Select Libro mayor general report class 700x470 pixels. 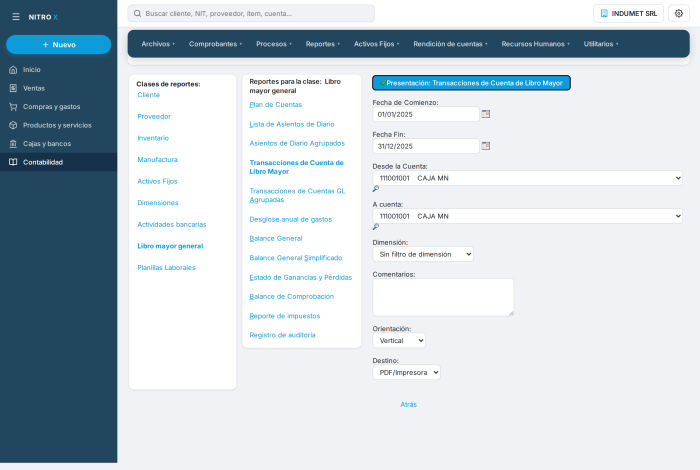click(x=170, y=246)
